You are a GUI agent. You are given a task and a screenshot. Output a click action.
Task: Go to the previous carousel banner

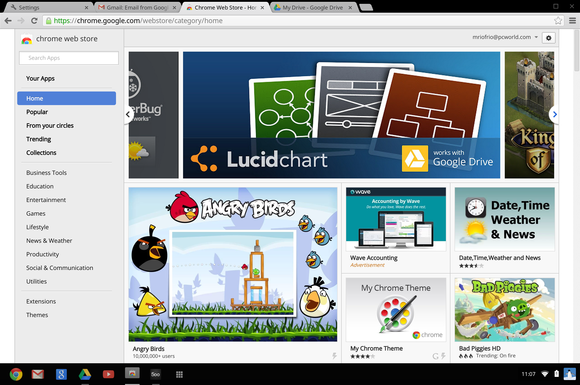[x=128, y=114]
